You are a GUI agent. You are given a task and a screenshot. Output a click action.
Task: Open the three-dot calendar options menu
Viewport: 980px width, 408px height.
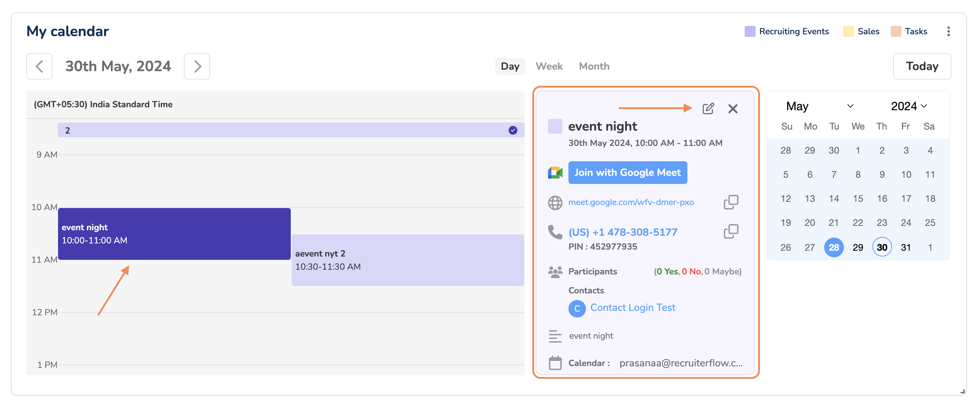click(948, 31)
